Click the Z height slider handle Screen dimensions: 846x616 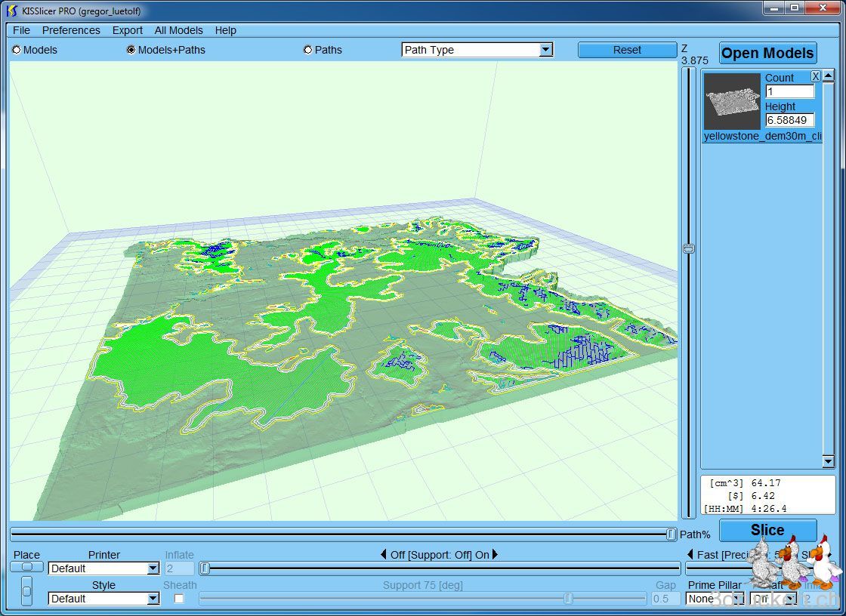coord(688,248)
